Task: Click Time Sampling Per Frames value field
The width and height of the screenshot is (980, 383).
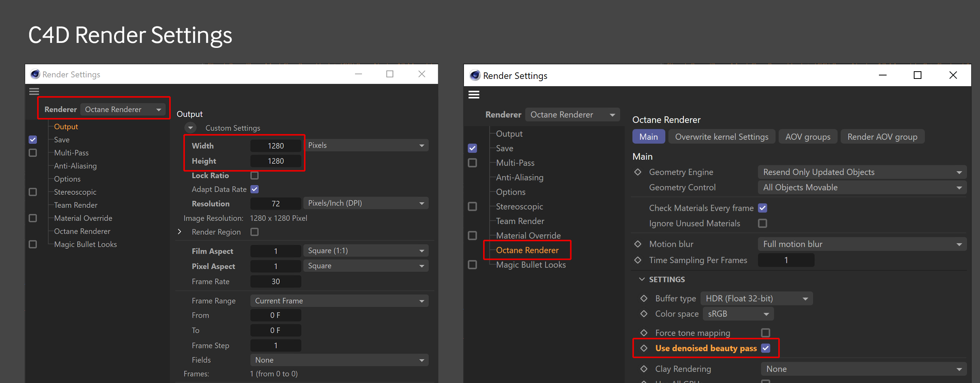Action: point(786,260)
